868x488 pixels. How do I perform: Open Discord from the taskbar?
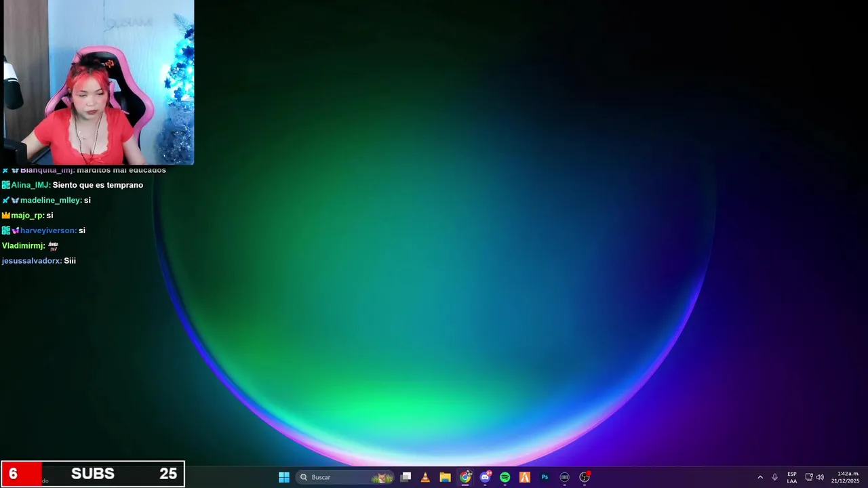(485, 477)
